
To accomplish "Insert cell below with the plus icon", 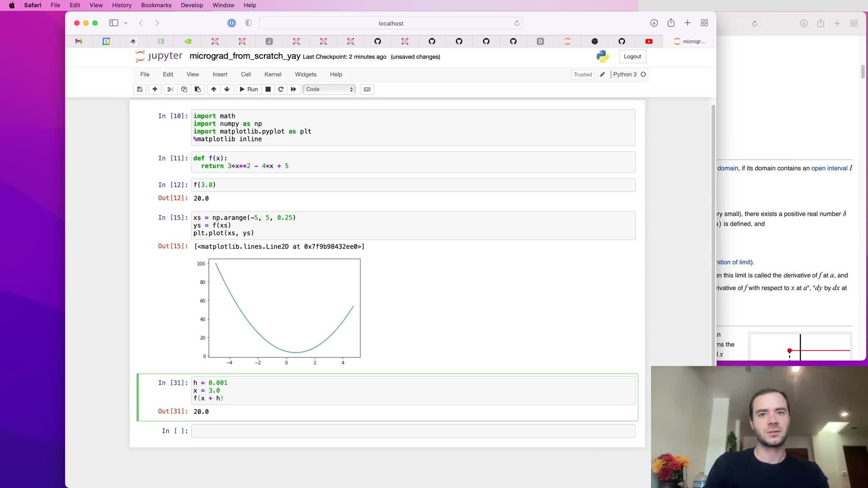I will point(155,89).
